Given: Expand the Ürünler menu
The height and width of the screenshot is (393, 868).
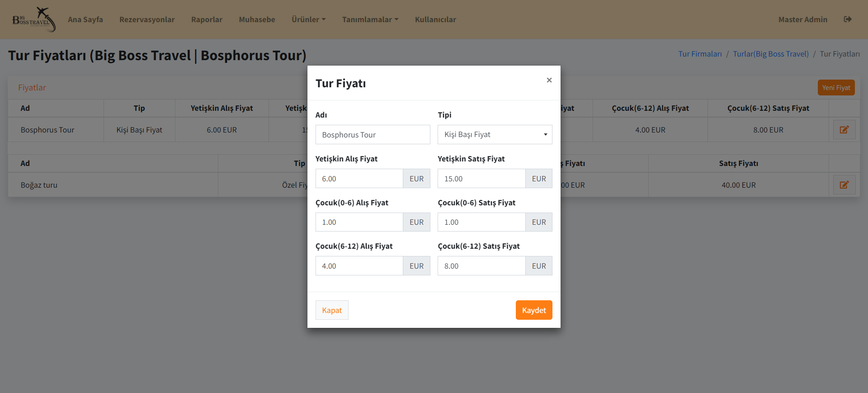Looking at the screenshot, I should coord(308,19).
